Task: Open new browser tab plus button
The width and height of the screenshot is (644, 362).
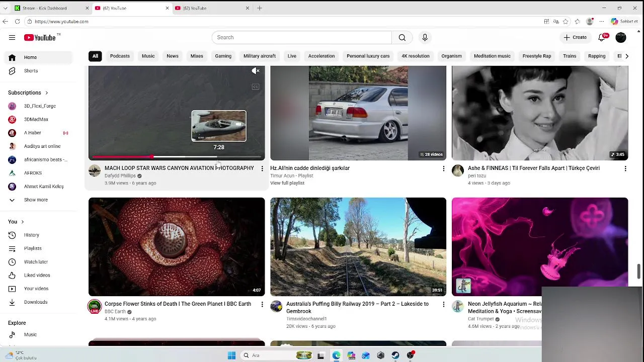Action: (x=260, y=8)
